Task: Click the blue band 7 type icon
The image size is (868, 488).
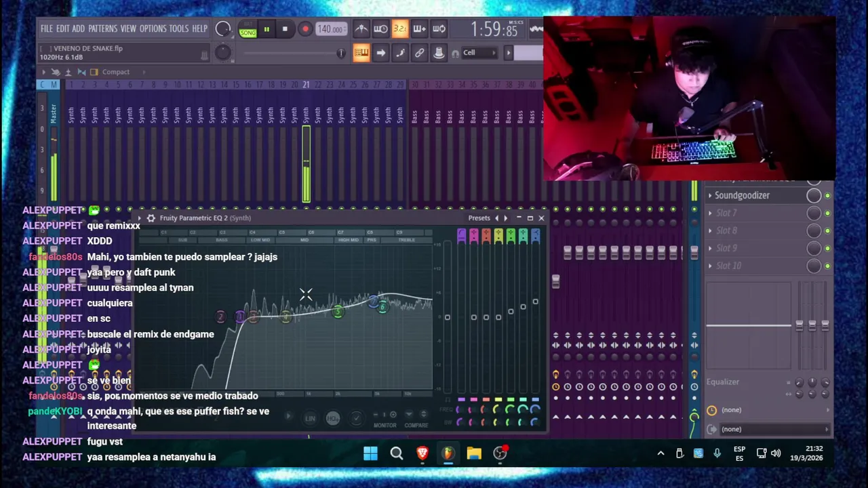Action: pos(535,235)
